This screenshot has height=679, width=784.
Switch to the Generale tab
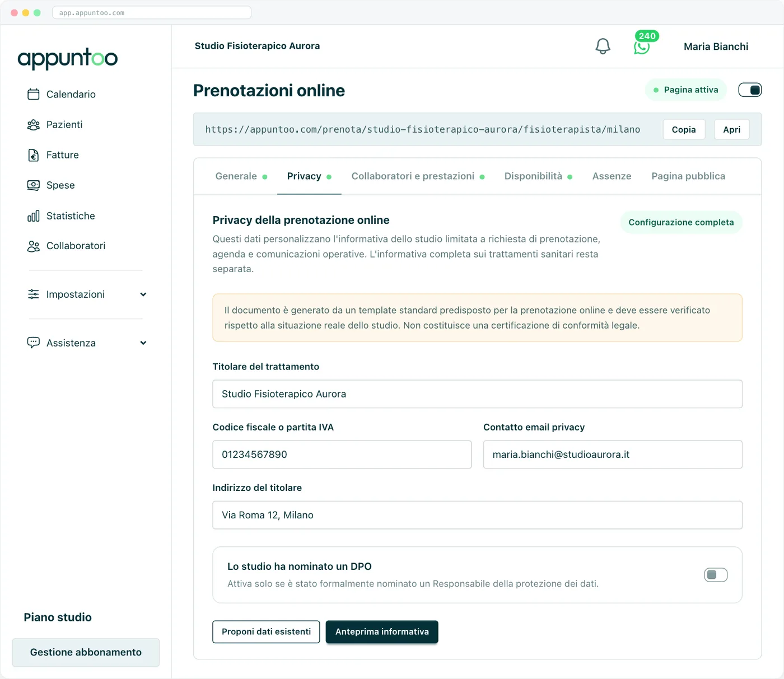click(241, 176)
